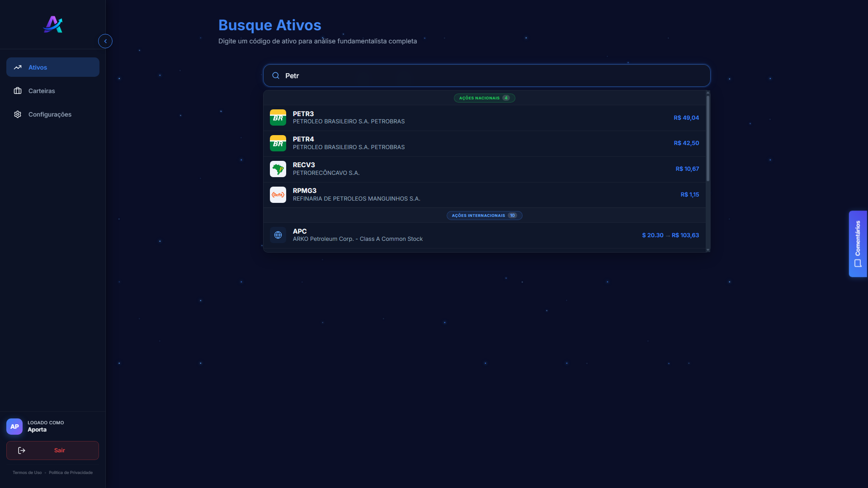Click APC price $ 20.30 → R$ 103,63

click(x=670, y=235)
